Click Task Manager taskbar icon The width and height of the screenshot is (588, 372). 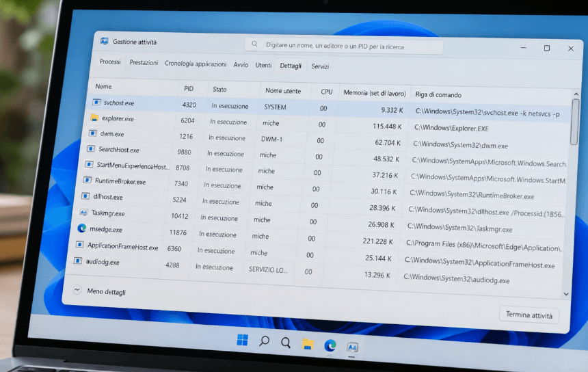tap(352, 347)
